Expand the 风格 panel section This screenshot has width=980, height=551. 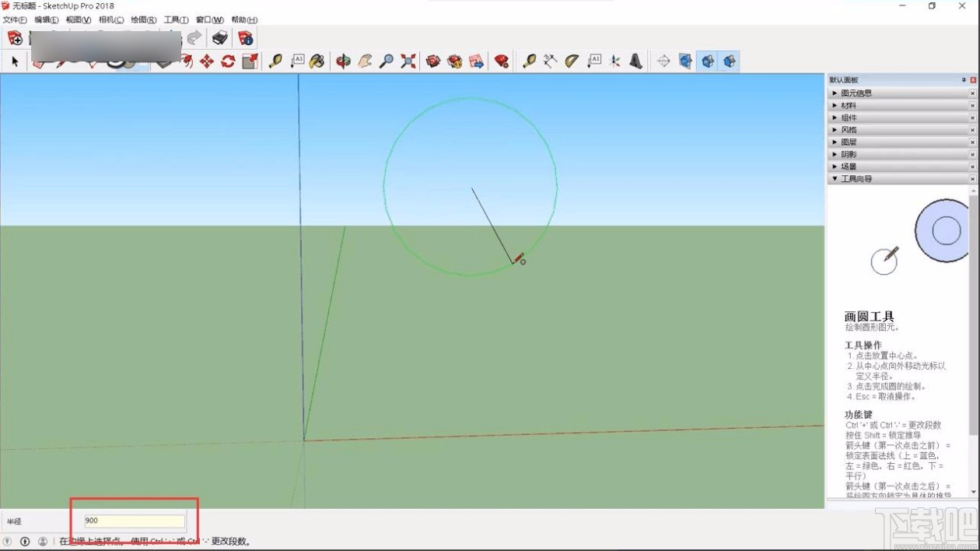pyautogui.click(x=856, y=129)
